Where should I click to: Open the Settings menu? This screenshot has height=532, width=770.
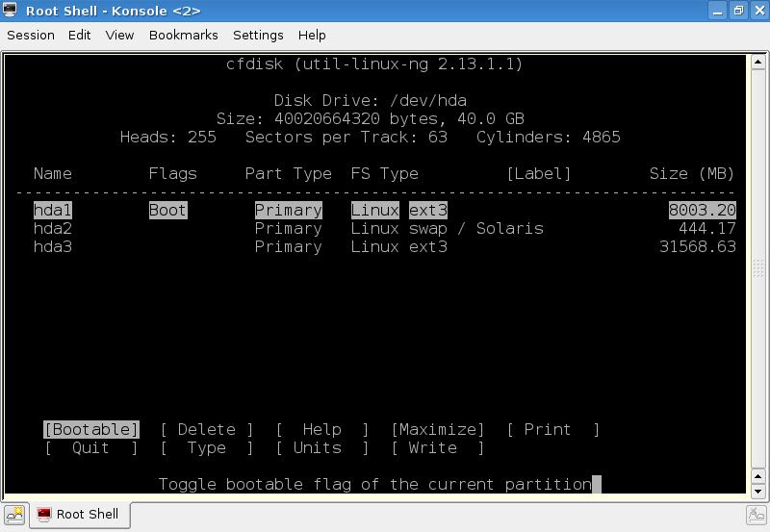point(258,35)
